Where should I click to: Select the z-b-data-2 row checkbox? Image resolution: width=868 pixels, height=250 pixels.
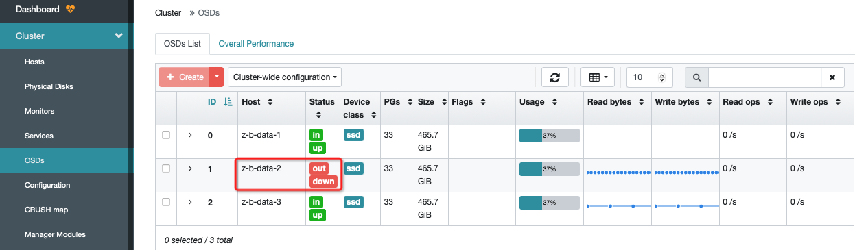point(166,168)
